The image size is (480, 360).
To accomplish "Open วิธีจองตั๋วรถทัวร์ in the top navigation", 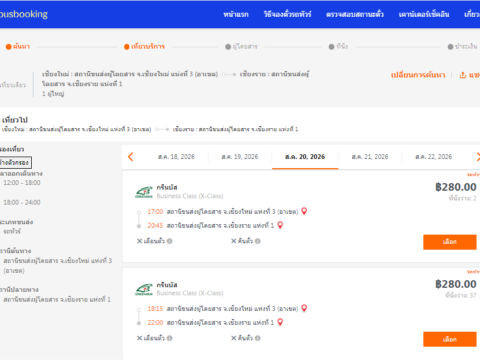I will coord(287,14).
